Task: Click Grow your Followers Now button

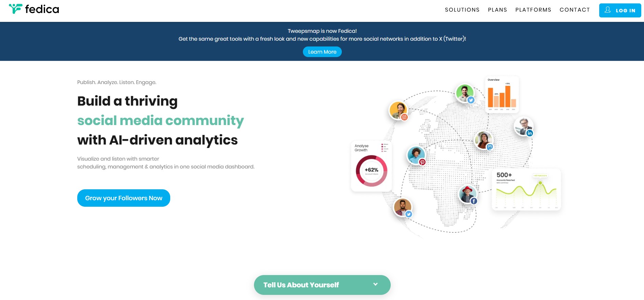Action: click(x=124, y=198)
